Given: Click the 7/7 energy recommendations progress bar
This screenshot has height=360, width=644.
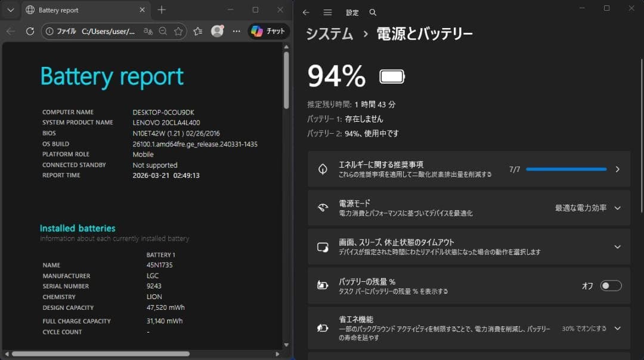Looking at the screenshot, I should coord(566,169).
